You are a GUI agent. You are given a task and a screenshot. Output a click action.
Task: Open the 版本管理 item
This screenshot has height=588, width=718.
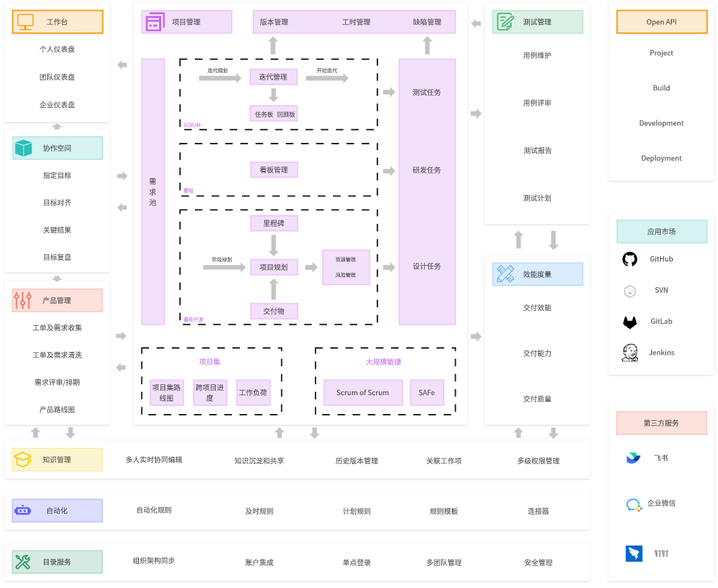(x=274, y=22)
